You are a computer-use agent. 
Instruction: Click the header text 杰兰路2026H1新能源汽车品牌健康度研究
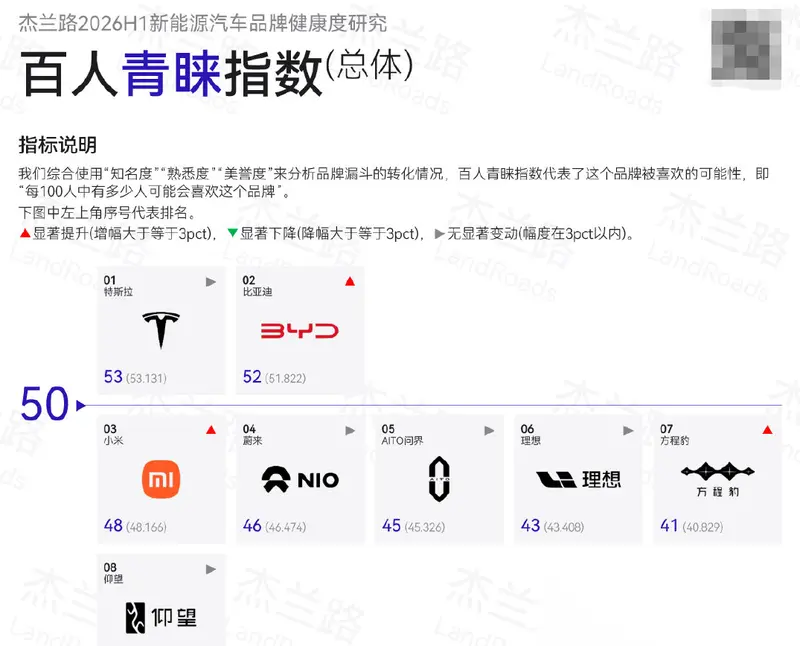tap(203, 23)
